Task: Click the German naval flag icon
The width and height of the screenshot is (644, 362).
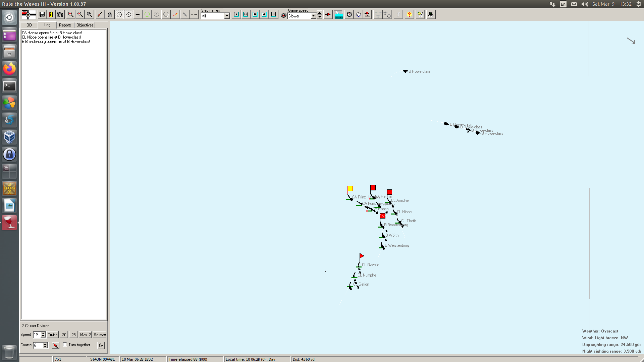Action: point(29,14)
